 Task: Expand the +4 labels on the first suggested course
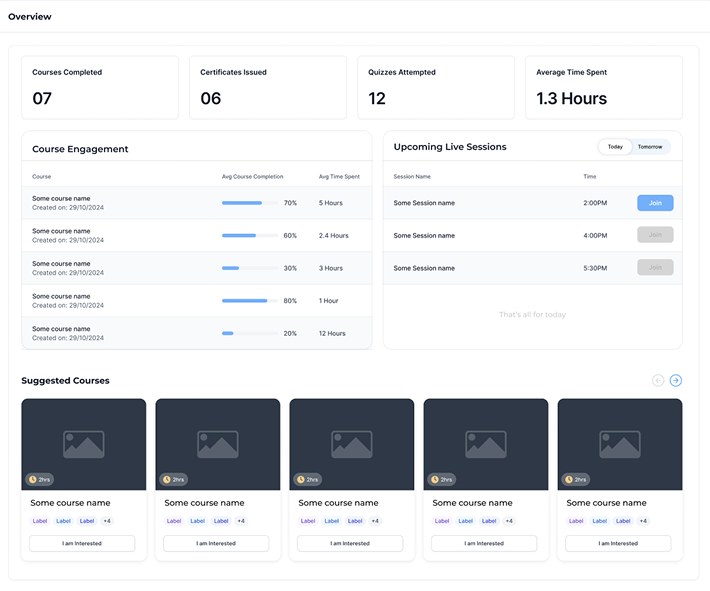[107, 521]
